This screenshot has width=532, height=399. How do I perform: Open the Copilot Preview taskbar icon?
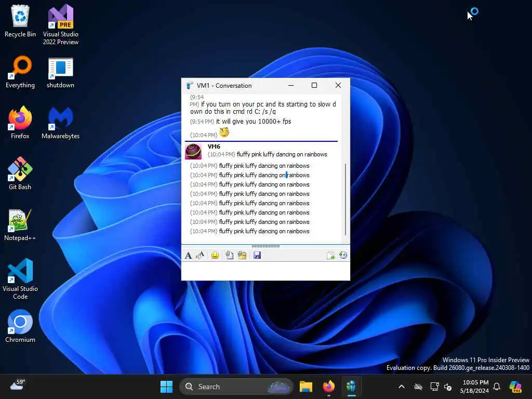[x=515, y=387]
